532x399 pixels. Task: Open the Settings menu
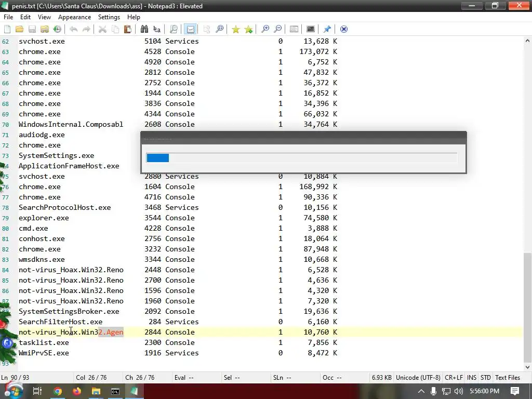pos(109,17)
